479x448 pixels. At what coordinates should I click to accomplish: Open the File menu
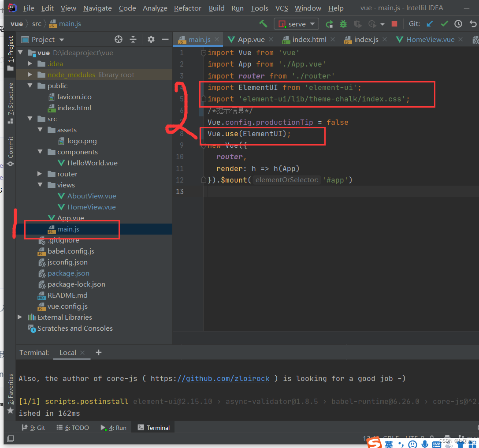29,8
